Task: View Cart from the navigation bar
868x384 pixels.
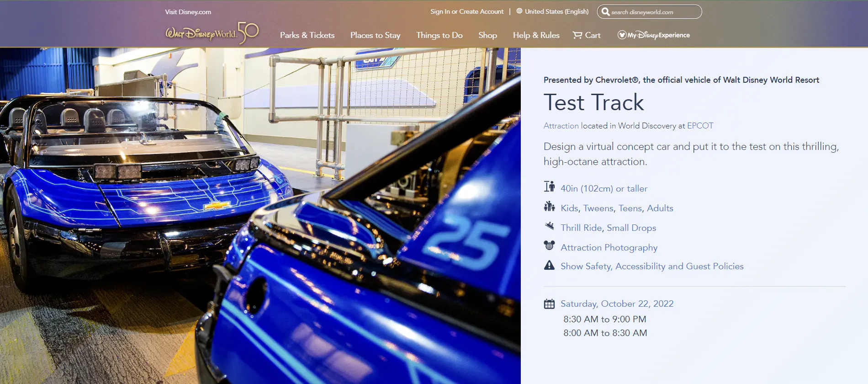Action: [x=587, y=35]
